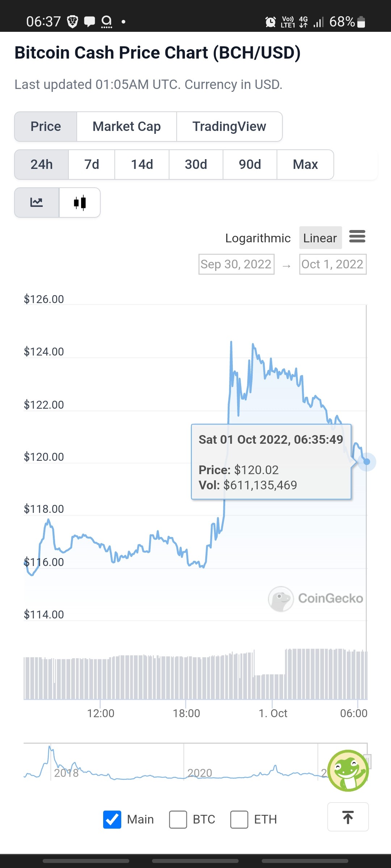
Task: Tap the alarm icon in status bar
Action: tap(270, 22)
